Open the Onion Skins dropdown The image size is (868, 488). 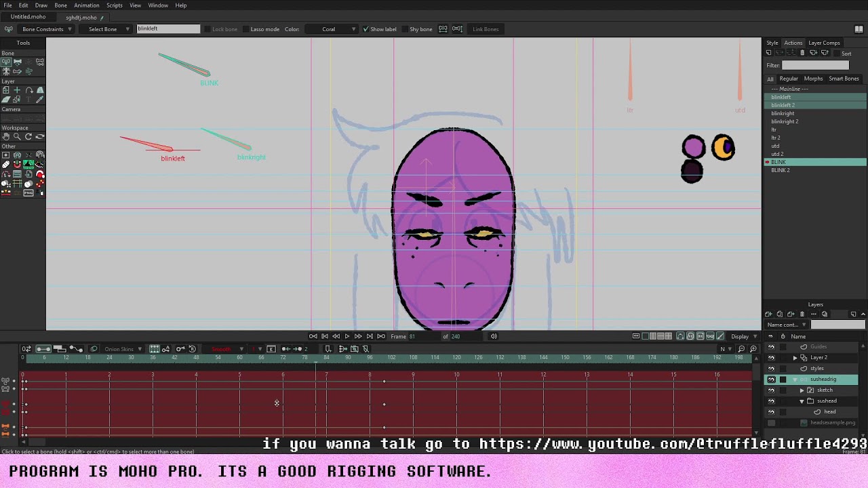coord(122,349)
